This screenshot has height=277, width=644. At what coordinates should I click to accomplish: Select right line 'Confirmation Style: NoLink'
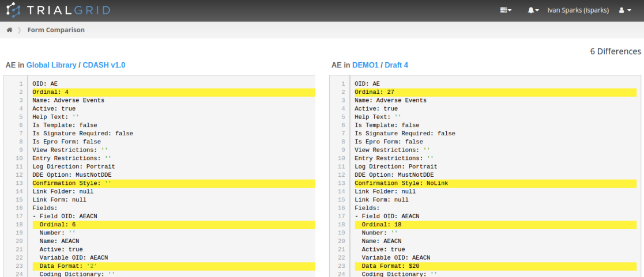coord(495,183)
